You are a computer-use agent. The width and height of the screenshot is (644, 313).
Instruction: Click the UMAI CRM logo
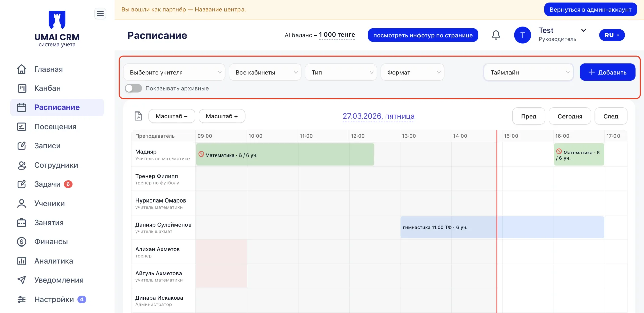[x=57, y=29]
